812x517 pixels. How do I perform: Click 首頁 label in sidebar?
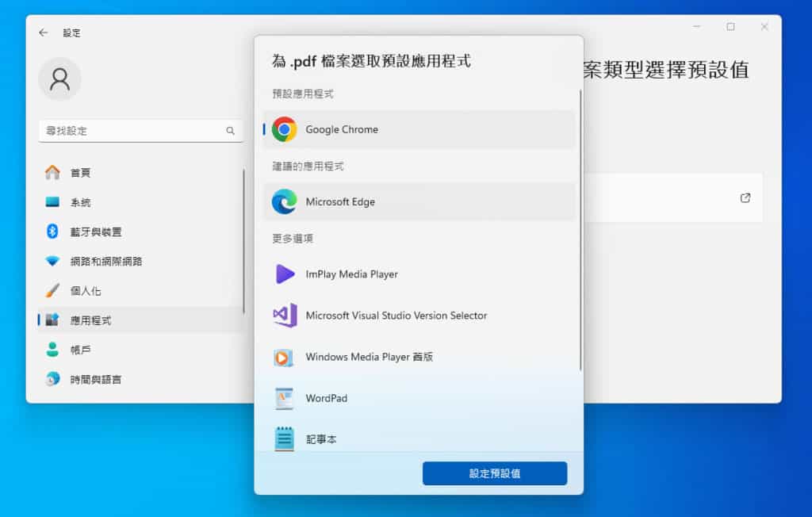[x=80, y=173]
